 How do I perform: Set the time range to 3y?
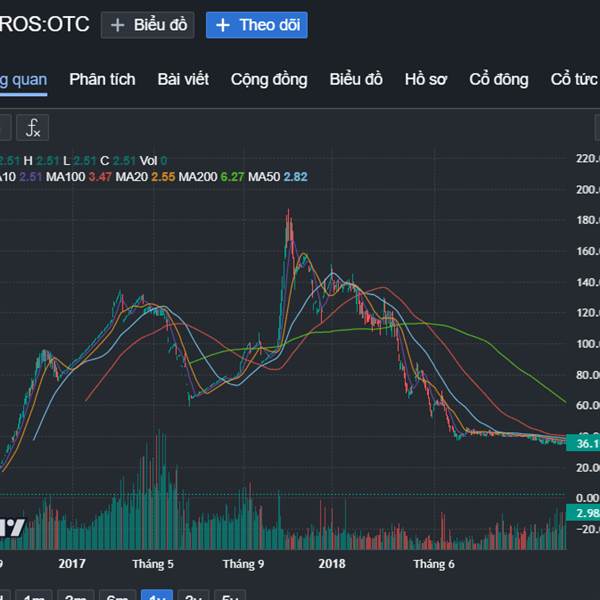(193, 598)
